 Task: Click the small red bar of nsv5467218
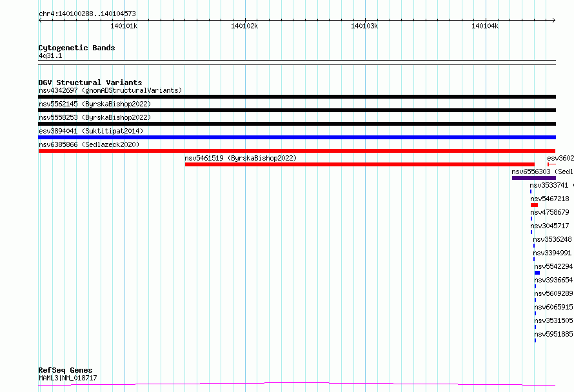pos(534,205)
